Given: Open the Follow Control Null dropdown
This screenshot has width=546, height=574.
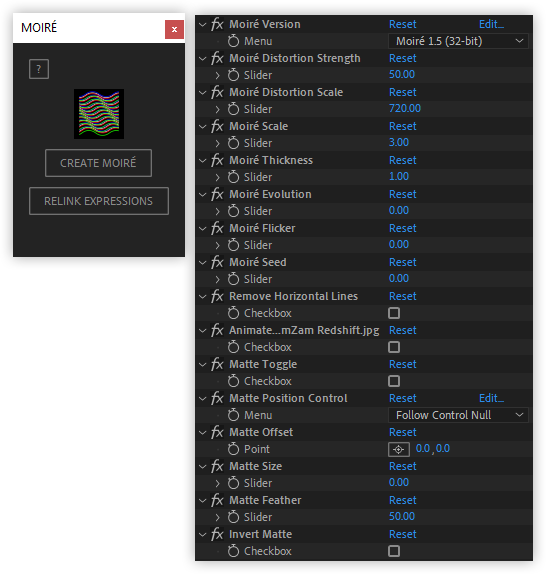Looking at the screenshot, I should 458,415.
